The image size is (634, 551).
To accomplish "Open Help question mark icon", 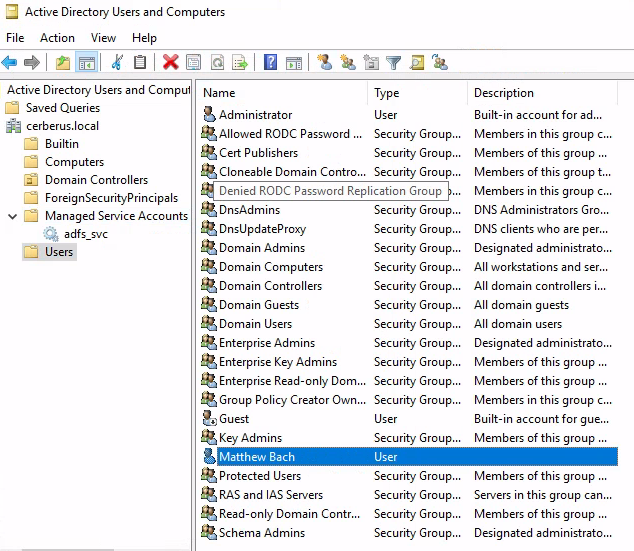I will (x=270, y=63).
